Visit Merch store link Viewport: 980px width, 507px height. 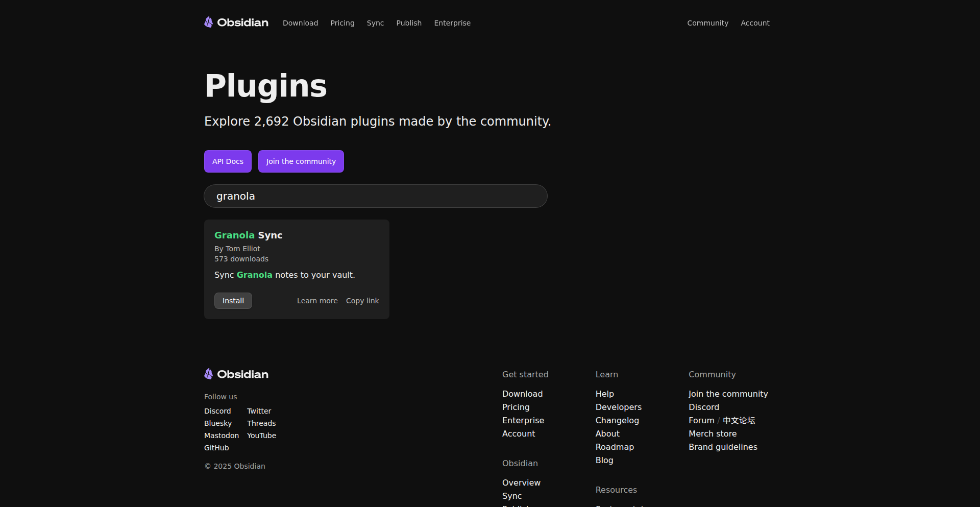tap(713, 433)
